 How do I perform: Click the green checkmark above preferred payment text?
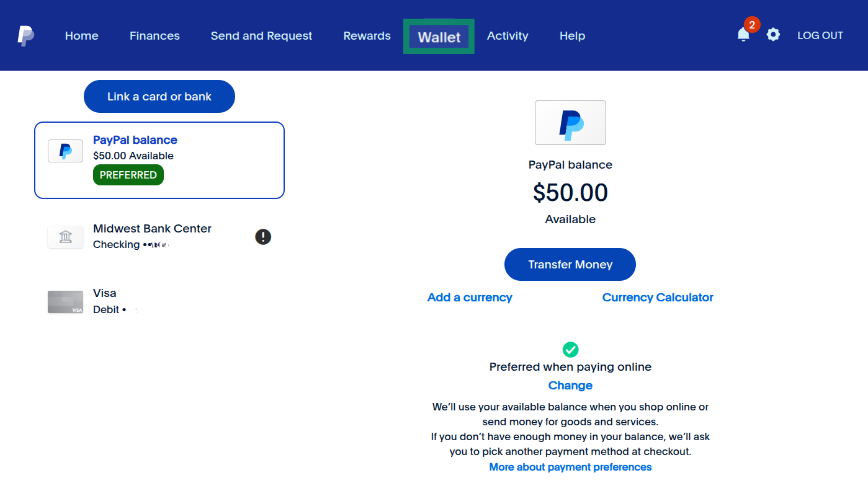(570, 349)
